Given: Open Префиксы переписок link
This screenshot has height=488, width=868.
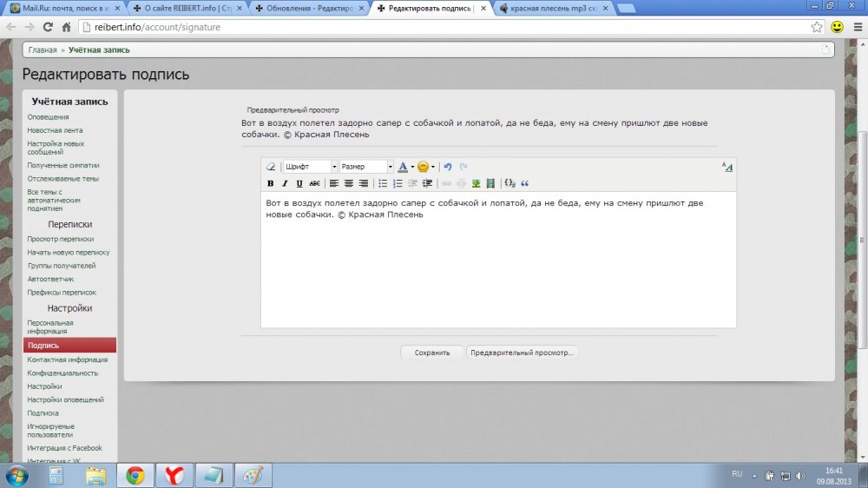Looking at the screenshot, I should click(x=62, y=292).
